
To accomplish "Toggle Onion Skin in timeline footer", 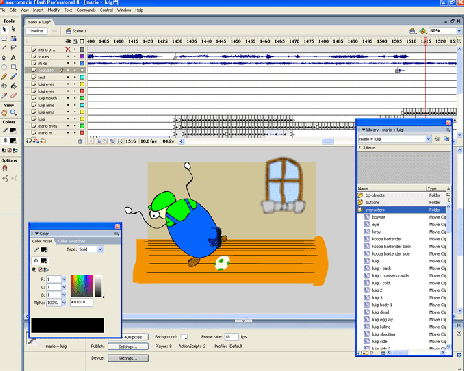I will click(x=99, y=141).
